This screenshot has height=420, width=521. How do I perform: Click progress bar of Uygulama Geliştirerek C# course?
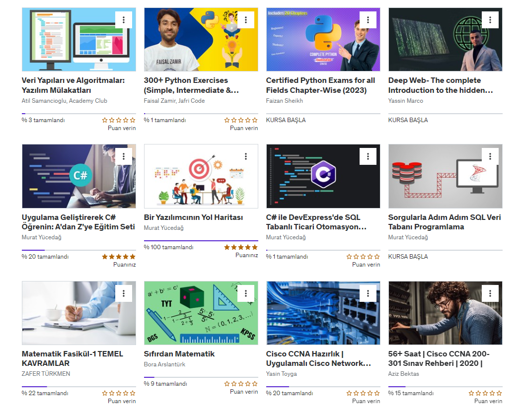point(79,250)
